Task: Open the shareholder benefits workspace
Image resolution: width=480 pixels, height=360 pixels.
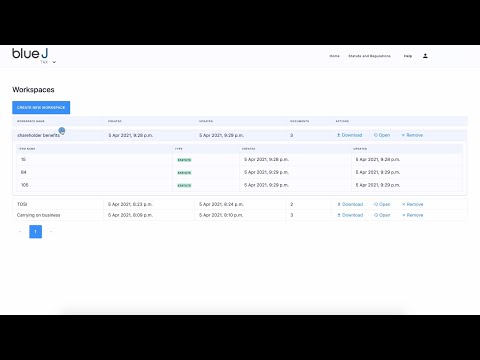Action: pos(382,135)
